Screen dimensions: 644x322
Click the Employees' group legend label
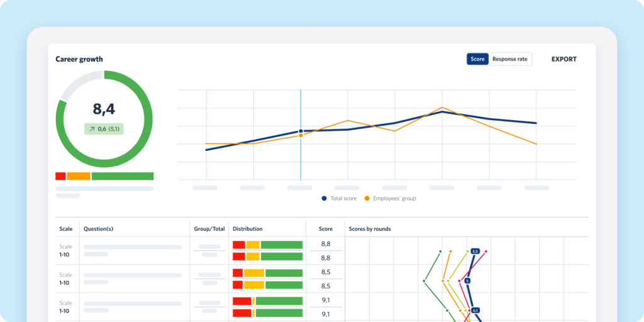(394, 198)
